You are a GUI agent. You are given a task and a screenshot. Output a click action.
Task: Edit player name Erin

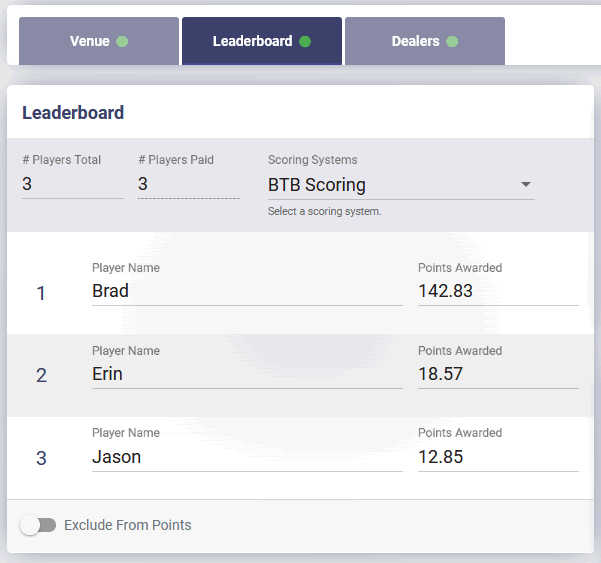(x=247, y=374)
